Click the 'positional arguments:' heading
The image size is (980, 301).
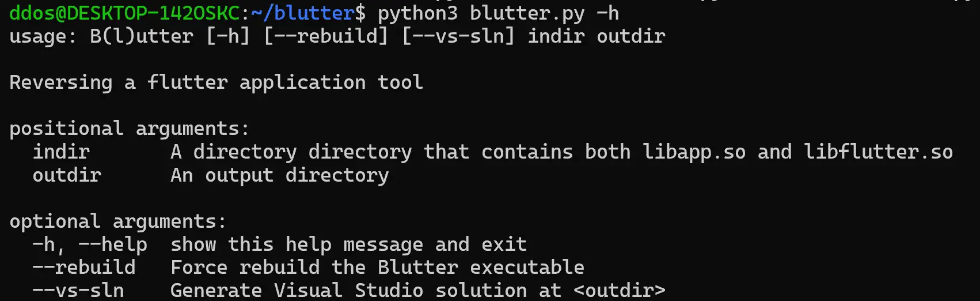[130, 129]
